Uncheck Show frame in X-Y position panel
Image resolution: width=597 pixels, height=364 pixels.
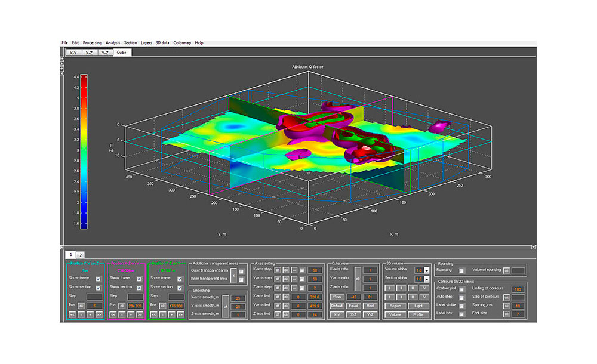point(99,279)
